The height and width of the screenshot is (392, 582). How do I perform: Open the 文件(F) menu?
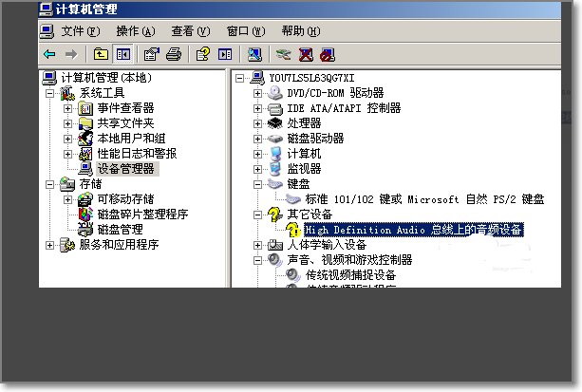pos(81,30)
